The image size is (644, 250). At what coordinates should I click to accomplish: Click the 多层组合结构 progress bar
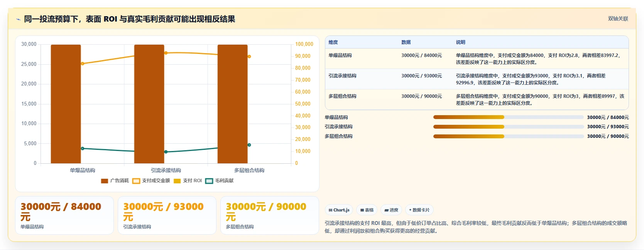[508, 136]
